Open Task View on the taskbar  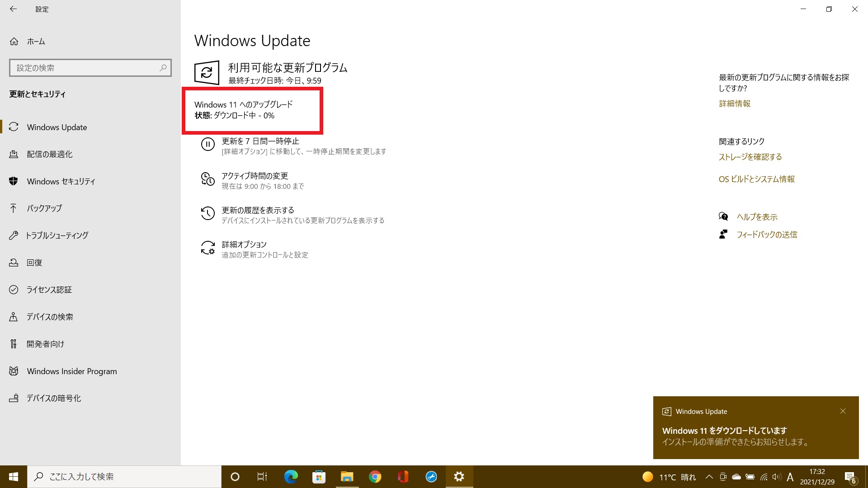(261, 476)
